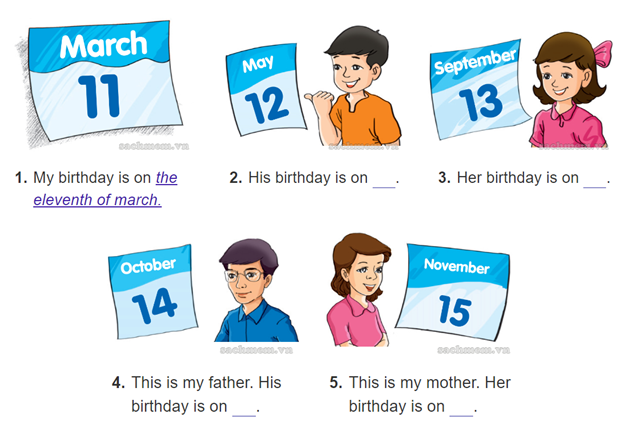The image size is (632, 434).
Task: Click the October 14 calendar picture
Action: pyautogui.click(x=153, y=292)
